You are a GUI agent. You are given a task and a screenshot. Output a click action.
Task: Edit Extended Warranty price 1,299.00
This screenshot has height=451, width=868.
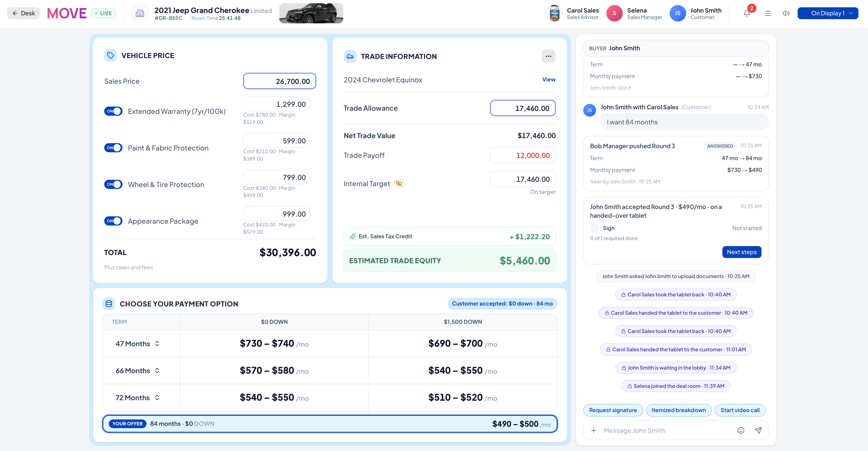pyautogui.click(x=276, y=104)
